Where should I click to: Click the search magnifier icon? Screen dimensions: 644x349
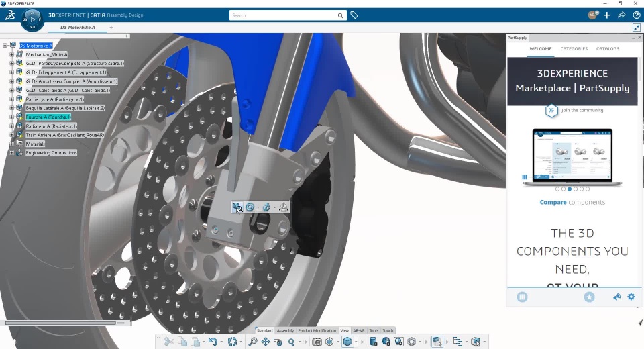pyautogui.click(x=341, y=15)
